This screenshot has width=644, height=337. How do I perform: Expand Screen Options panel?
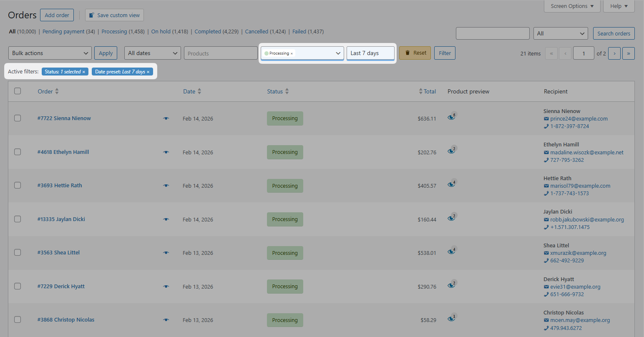point(572,6)
